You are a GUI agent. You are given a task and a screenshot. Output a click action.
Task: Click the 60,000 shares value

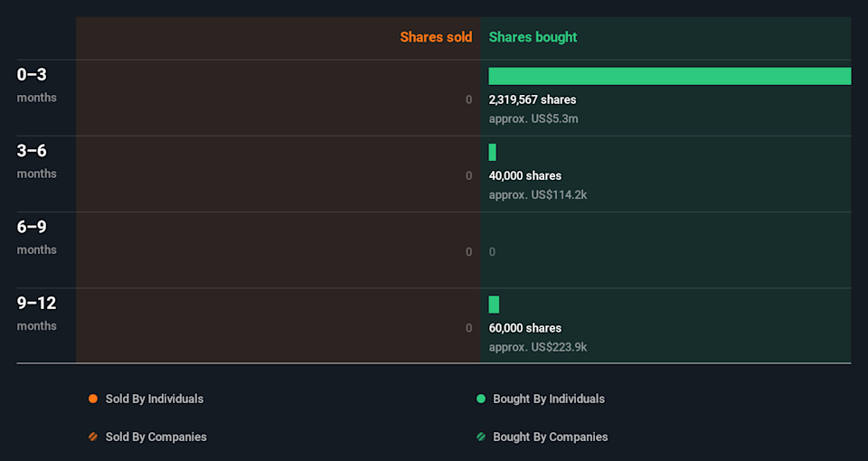tap(525, 328)
